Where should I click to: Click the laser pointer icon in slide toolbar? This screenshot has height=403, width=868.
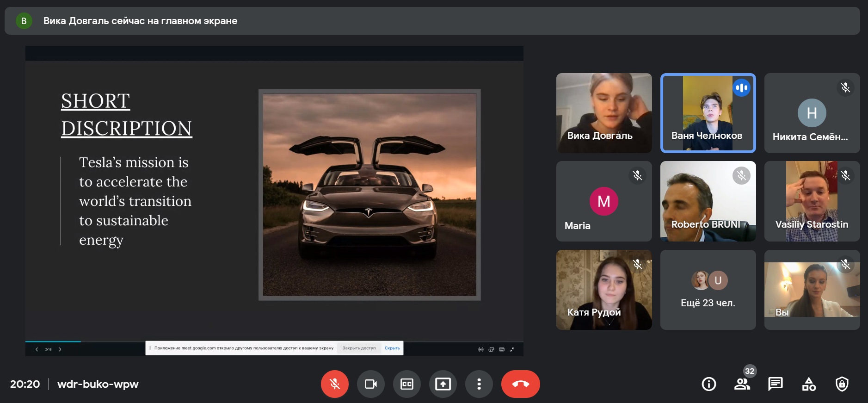point(481,349)
